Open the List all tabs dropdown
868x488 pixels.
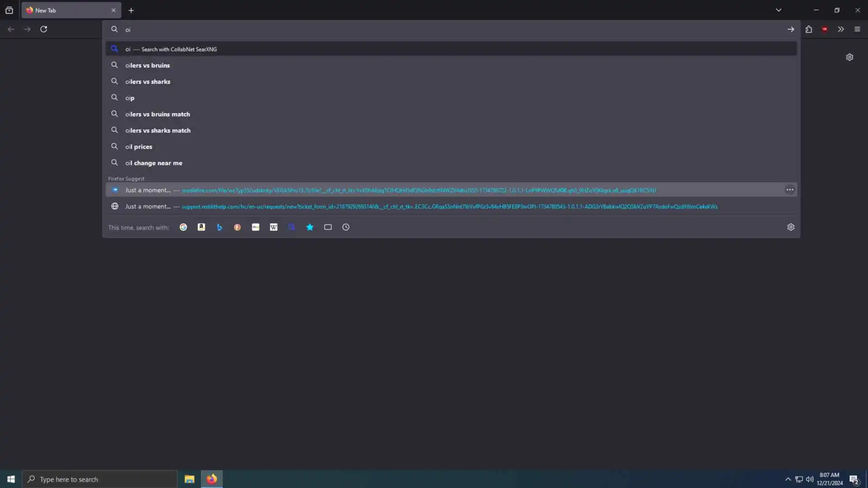pyautogui.click(x=778, y=10)
